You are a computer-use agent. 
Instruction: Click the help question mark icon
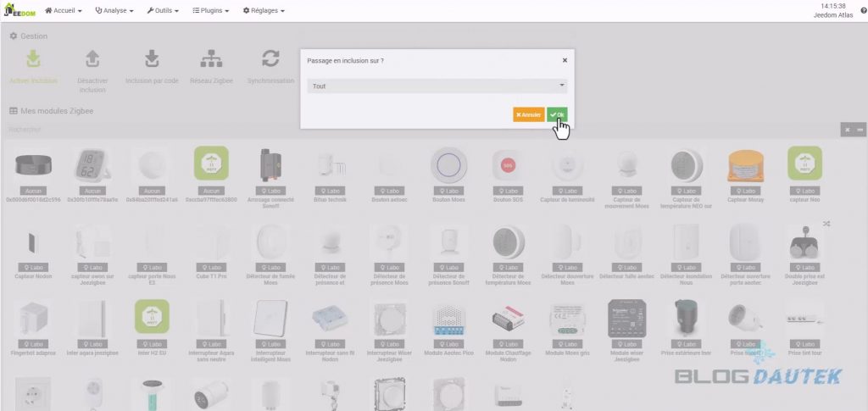[x=864, y=10]
